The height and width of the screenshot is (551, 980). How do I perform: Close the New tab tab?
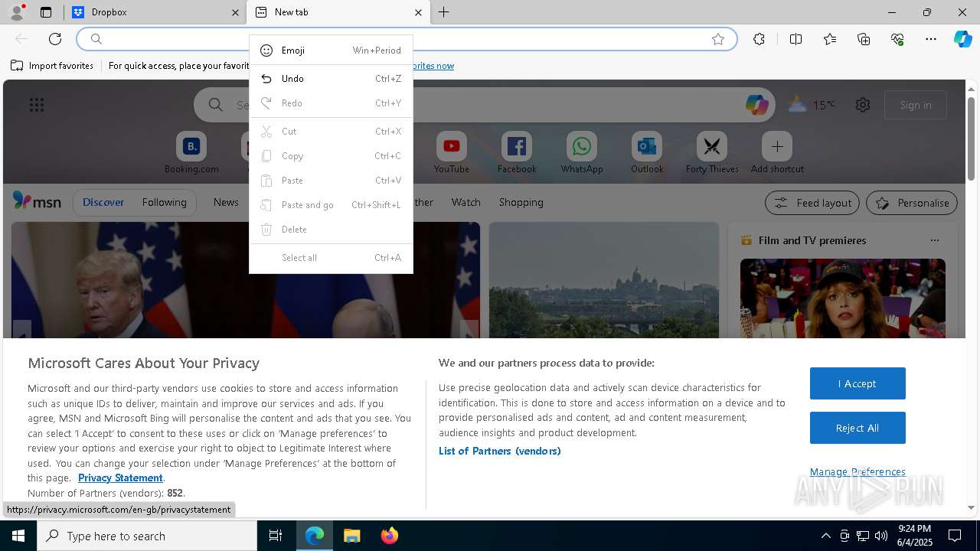[x=418, y=12]
